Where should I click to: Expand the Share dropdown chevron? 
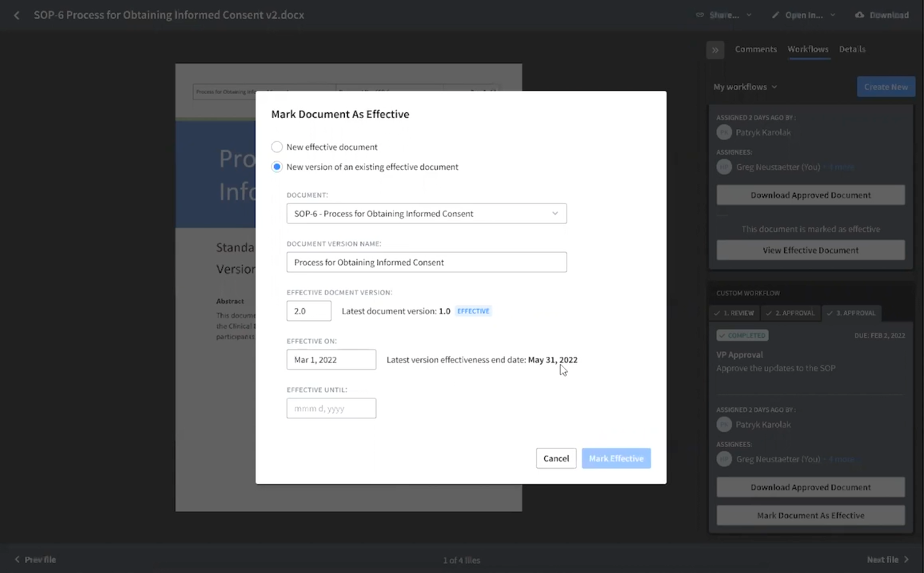[749, 15]
